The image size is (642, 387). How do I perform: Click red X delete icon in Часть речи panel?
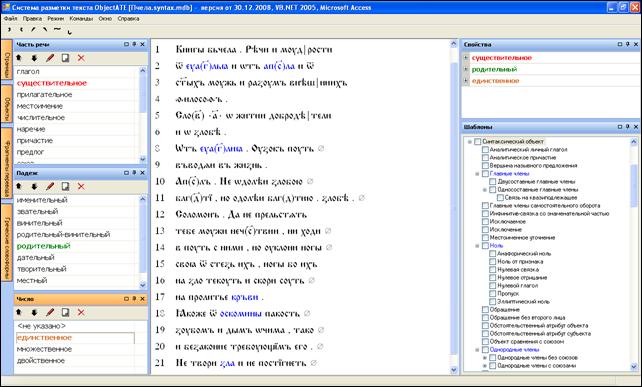point(81,58)
